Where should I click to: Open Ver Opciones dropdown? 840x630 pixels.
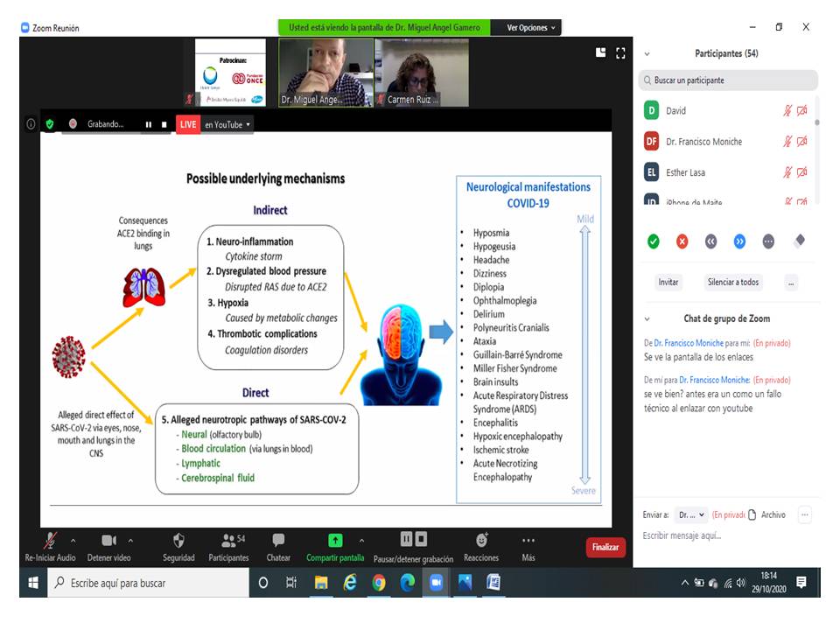(x=531, y=28)
